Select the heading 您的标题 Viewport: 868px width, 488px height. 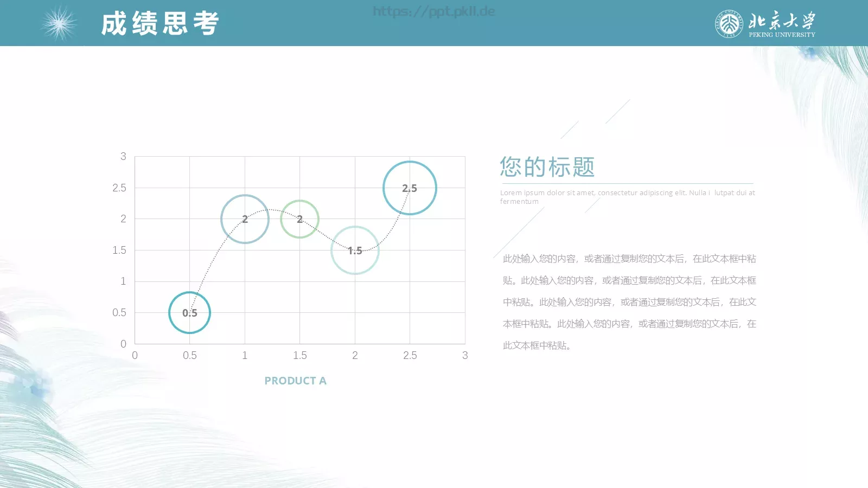coord(547,167)
